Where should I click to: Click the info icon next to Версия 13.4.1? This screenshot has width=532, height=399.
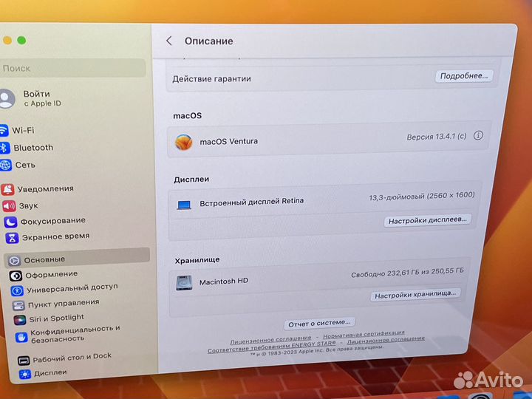pyautogui.click(x=478, y=136)
